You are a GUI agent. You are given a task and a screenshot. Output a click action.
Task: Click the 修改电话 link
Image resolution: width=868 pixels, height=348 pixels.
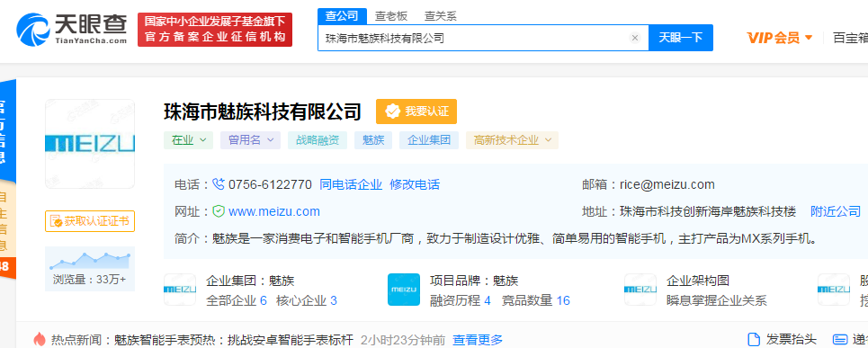pyautogui.click(x=415, y=184)
